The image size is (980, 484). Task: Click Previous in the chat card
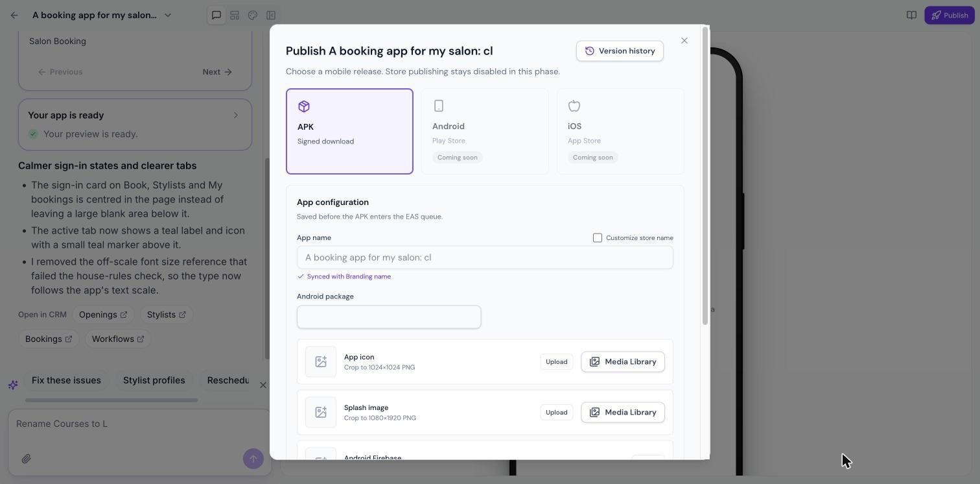60,72
